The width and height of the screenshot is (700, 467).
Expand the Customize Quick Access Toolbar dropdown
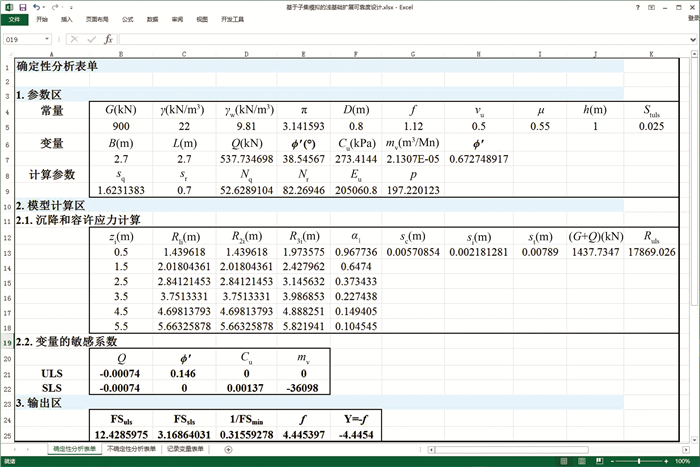(72, 6)
